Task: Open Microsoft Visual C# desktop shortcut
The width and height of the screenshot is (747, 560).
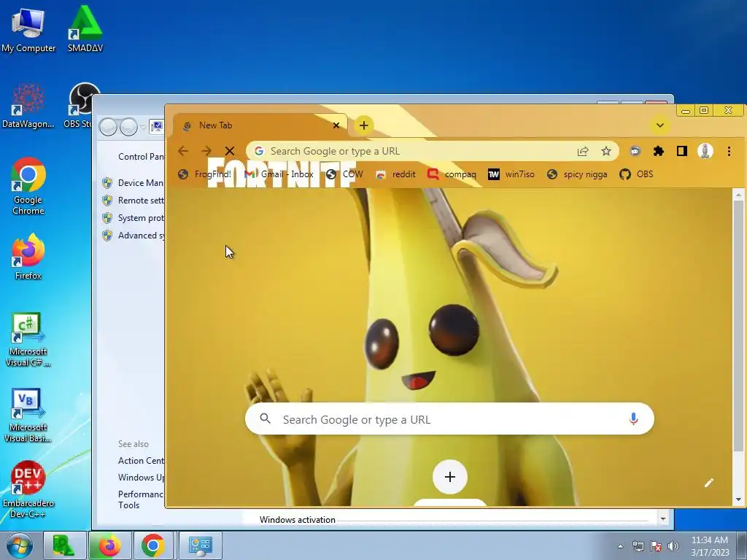Action: tap(28, 339)
